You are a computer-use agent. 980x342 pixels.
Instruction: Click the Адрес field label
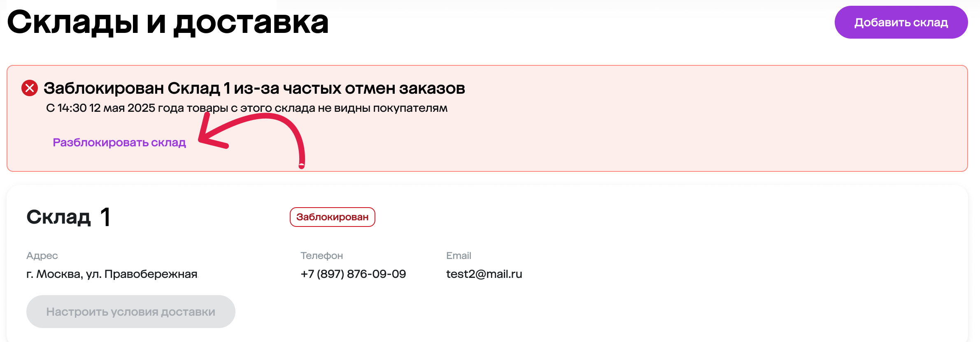pos(42,256)
